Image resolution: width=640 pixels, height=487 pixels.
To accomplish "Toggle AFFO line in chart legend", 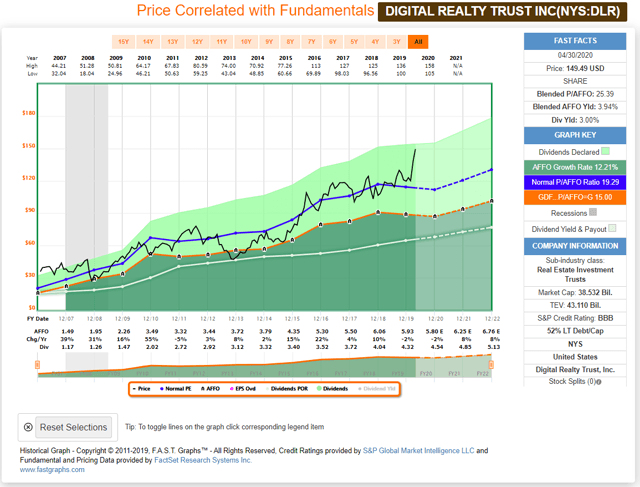I will tap(210, 389).
